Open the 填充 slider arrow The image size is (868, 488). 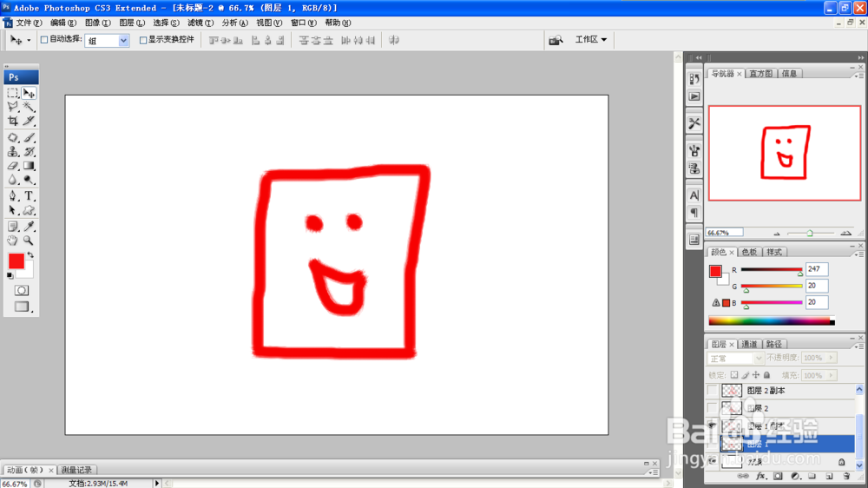point(831,376)
